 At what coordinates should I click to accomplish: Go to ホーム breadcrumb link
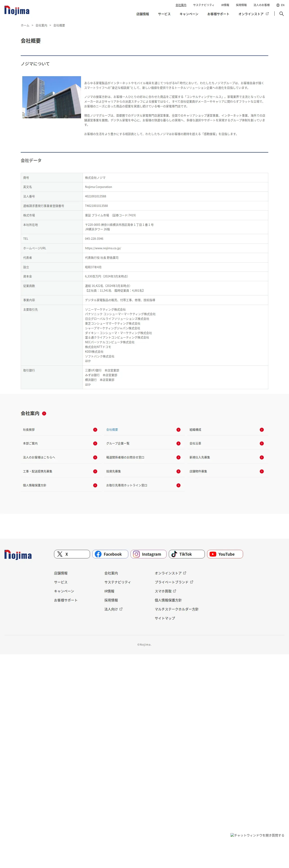click(25, 25)
